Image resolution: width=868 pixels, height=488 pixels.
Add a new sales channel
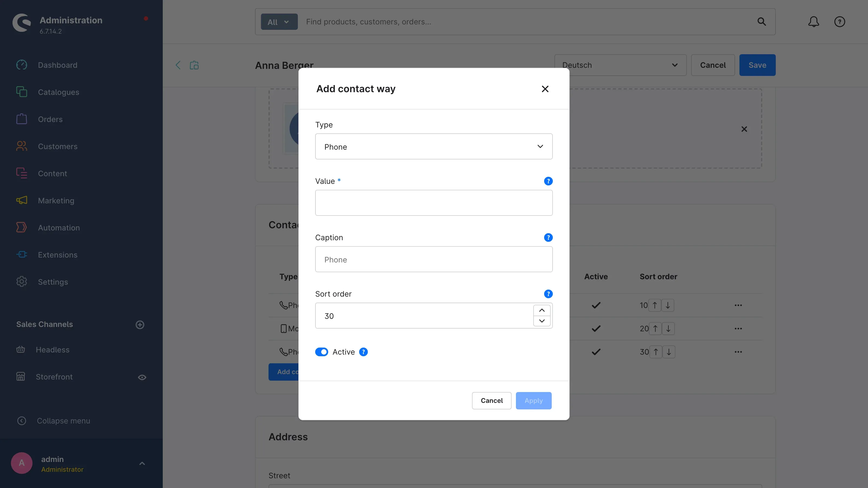click(x=140, y=325)
